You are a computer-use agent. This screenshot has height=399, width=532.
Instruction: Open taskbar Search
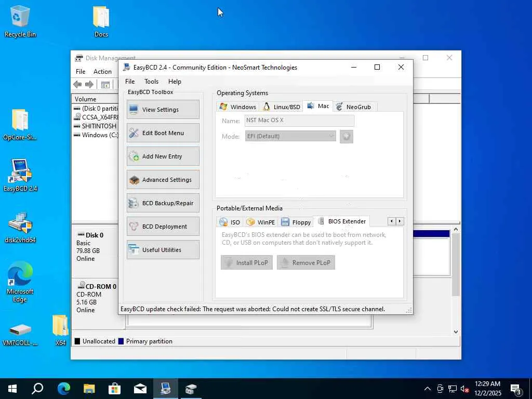pyautogui.click(x=37, y=389)
